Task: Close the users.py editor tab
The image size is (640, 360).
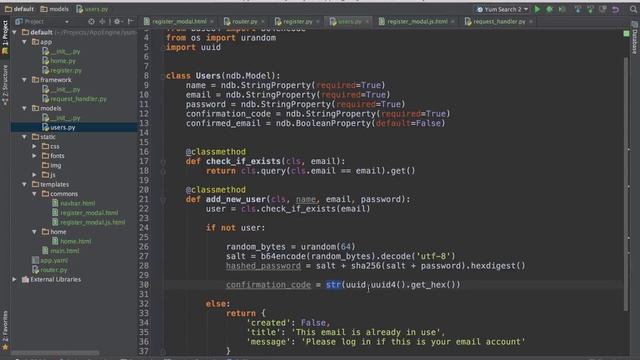Action: pyautogui.click(x=367, y=22)
